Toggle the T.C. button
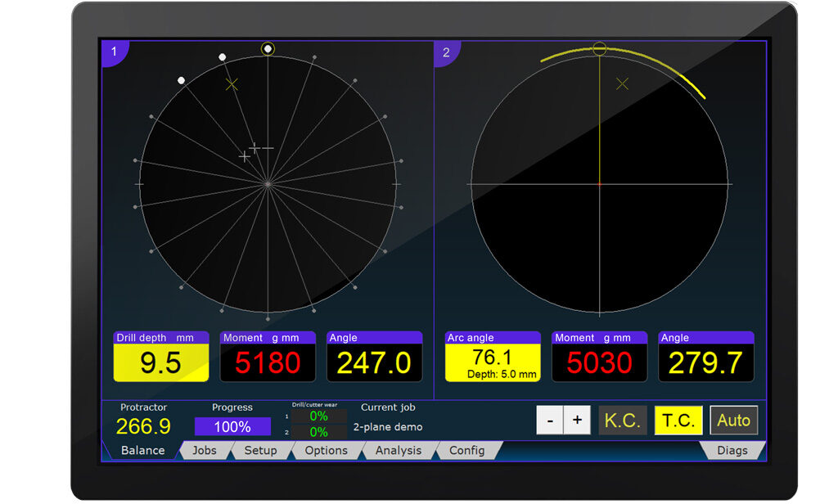This screenshot has height=504, width=838. point(678,420)
